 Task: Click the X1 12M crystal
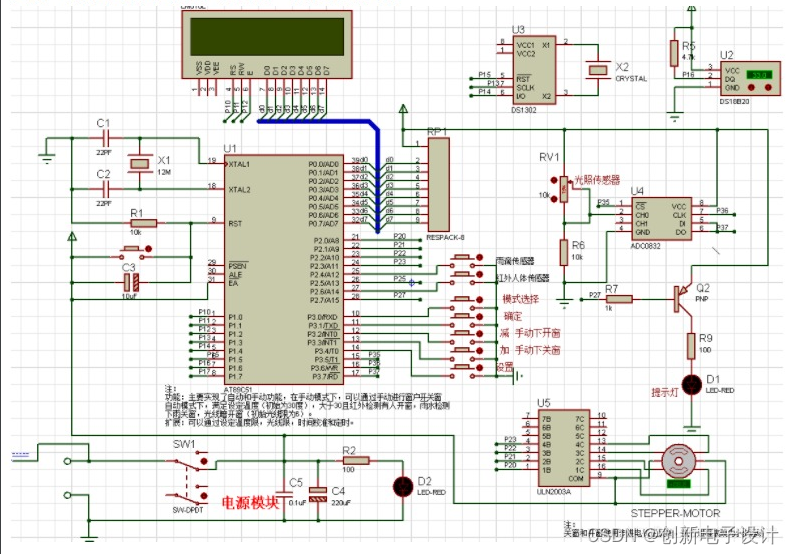(140, 163)
